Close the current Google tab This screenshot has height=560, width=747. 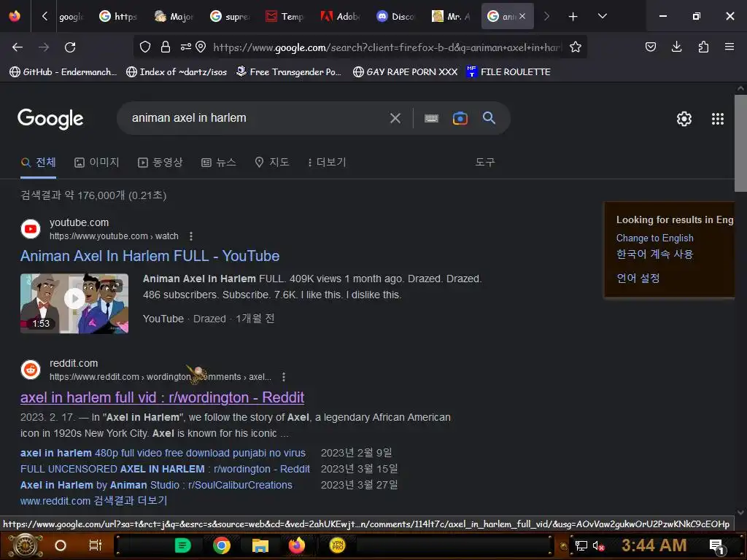522,16
